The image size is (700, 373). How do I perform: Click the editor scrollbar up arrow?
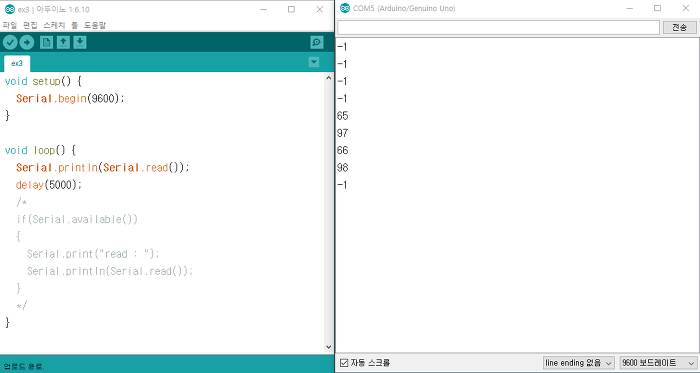click(329, 78)
